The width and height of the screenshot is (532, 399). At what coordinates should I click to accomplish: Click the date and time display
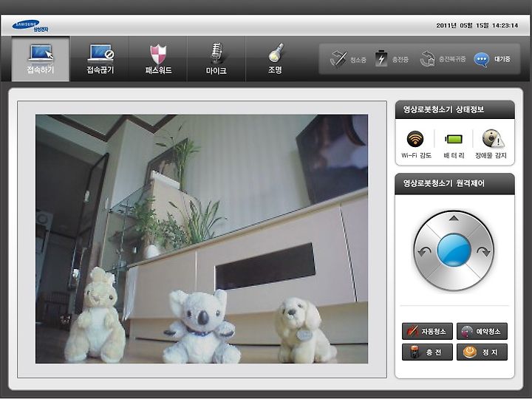(x=477, y=25)
